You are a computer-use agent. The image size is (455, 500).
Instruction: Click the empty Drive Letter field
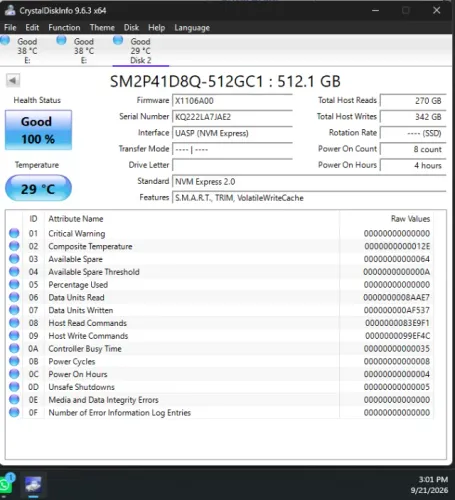tap(232, 165)
